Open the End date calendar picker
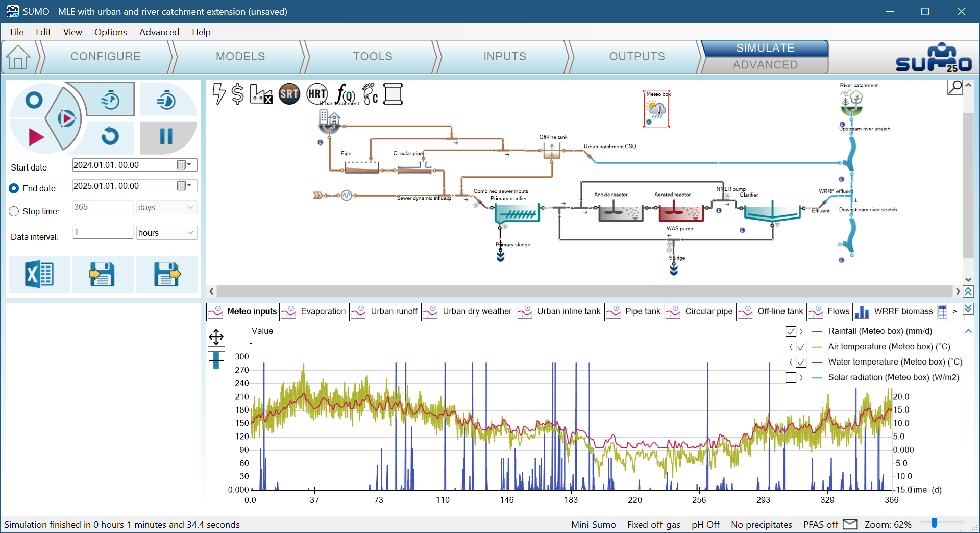 coord(184,186)
